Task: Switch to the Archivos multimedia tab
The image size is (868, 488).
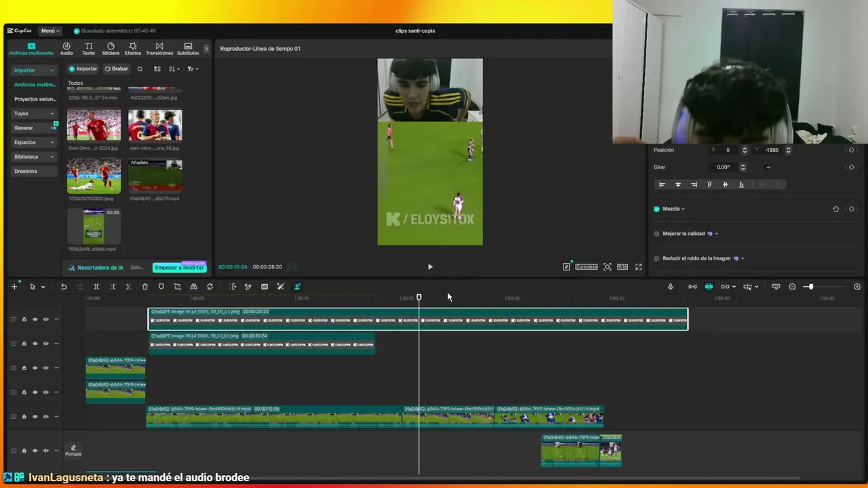Action: [x=31, y=49]
